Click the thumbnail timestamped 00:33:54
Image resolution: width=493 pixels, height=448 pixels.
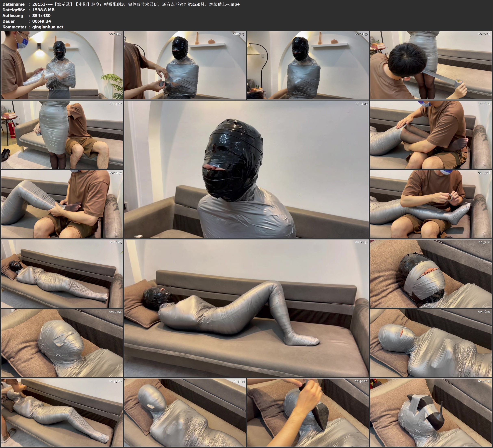click(x=62, y=343)
